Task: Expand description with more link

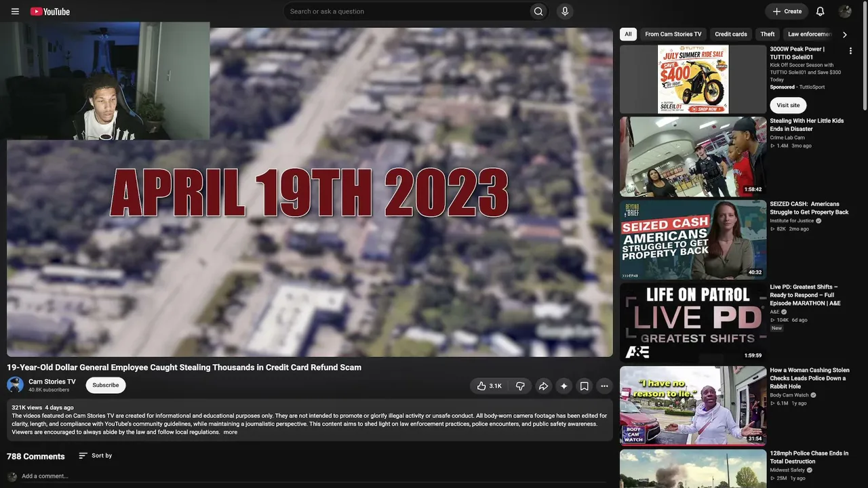Action: 231,432
